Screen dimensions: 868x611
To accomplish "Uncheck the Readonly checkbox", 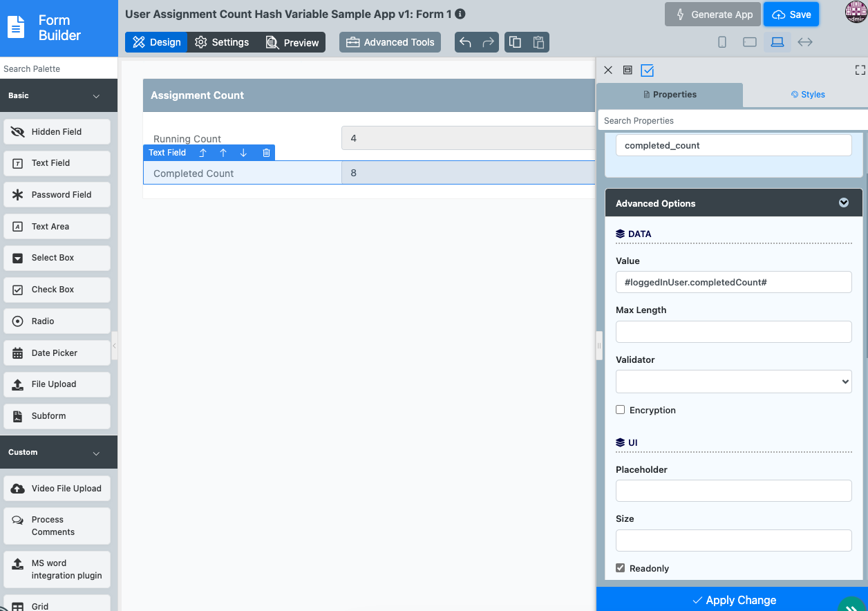I will [621, 568].
